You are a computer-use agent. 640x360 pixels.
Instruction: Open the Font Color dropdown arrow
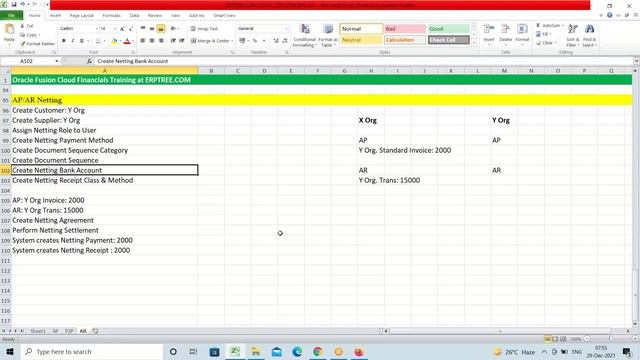pos(132,41)
